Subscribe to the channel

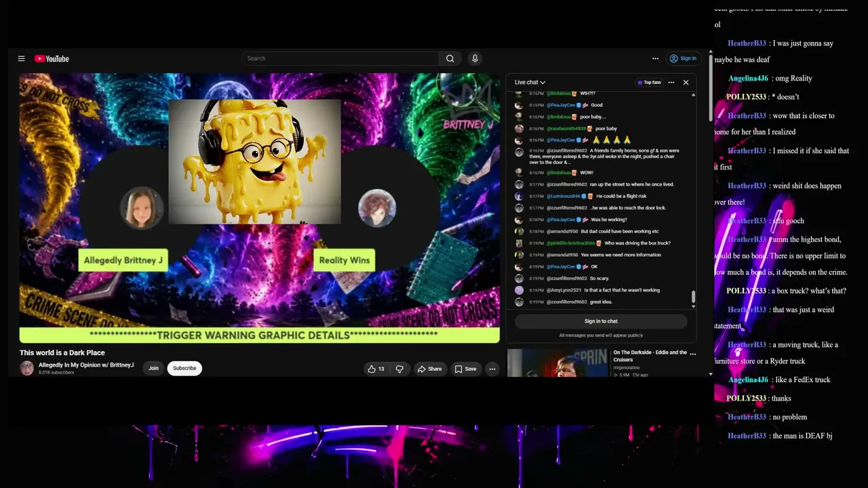pyautogui.click(x=184, y=369)
